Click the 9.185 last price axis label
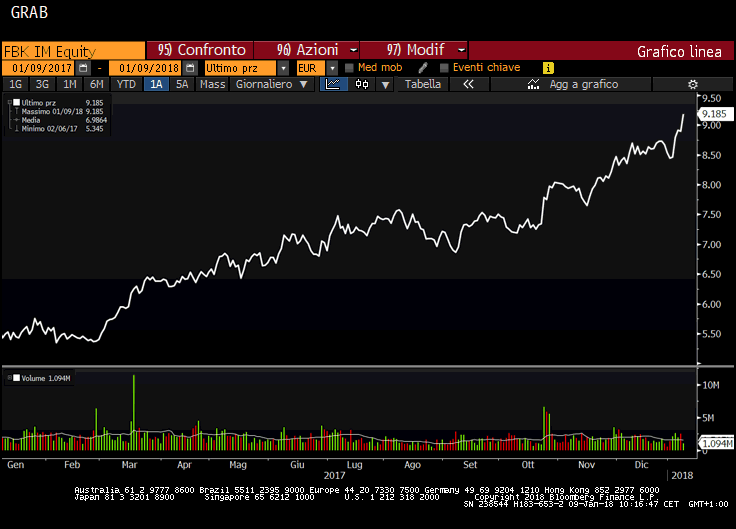The height and width of the screenshot is (529, 736). 715,114
